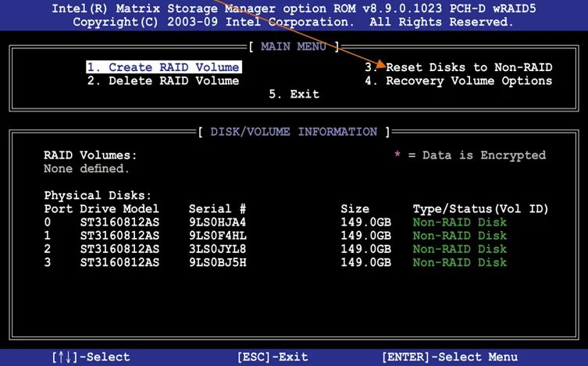Click the [ESC]-Exit hint in footer

[x=273, y=357]
